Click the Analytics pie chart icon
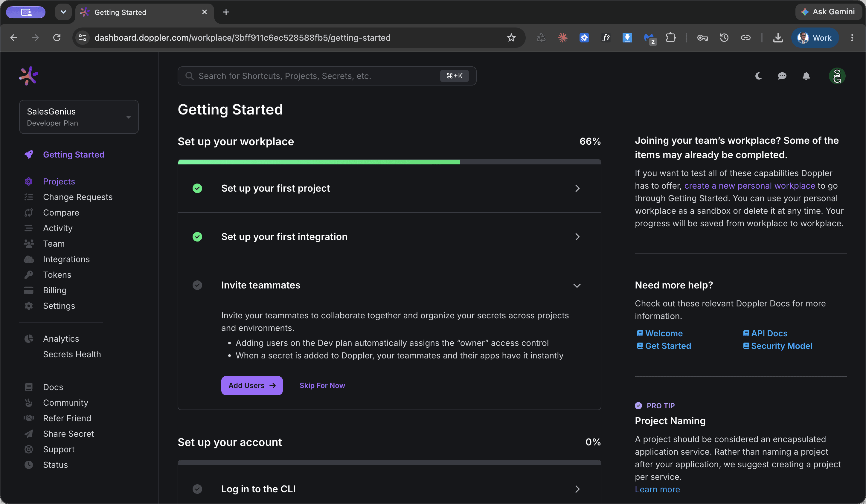Image resolution: width=866 pixels, height=504 pixels. coord(29,339)
